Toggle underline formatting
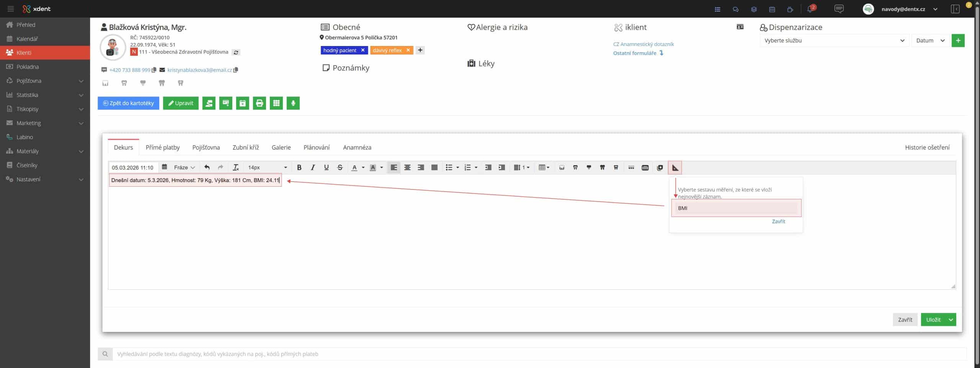Image resolution: width=980 pixels, height=368 pixels. (326, 168)
